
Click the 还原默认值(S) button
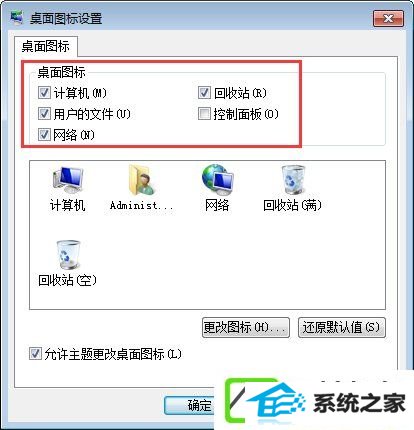coord(342,327)
